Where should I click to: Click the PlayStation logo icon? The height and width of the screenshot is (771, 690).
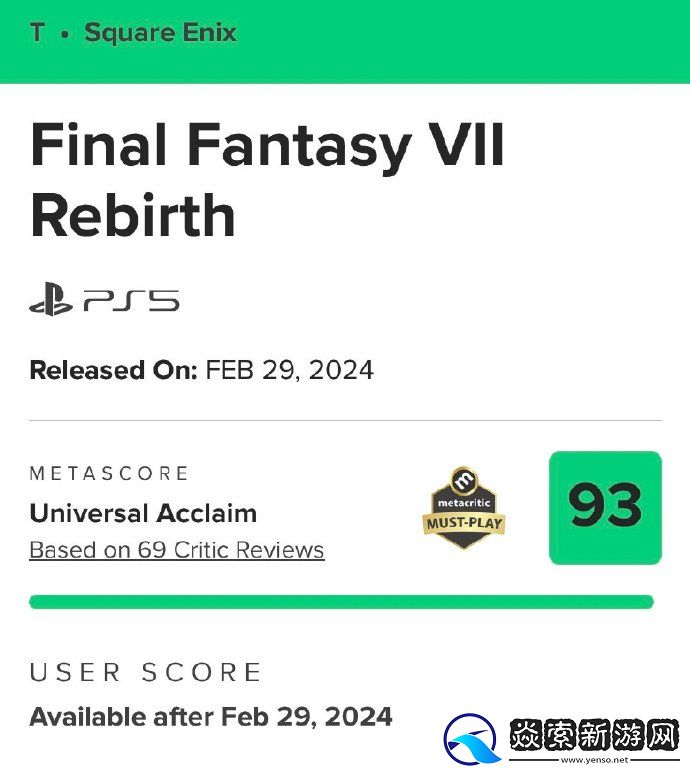click(x=50, y=300)
